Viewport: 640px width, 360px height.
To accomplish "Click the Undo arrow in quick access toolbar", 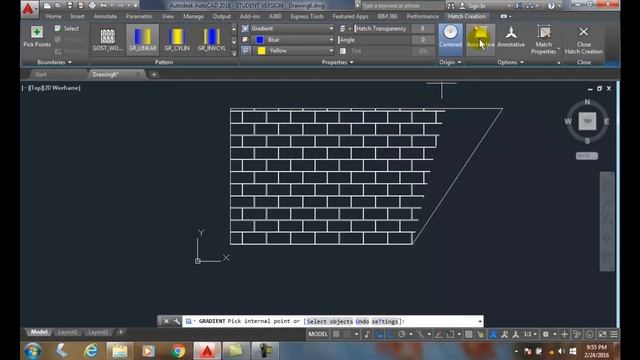I will coord(104,6).
